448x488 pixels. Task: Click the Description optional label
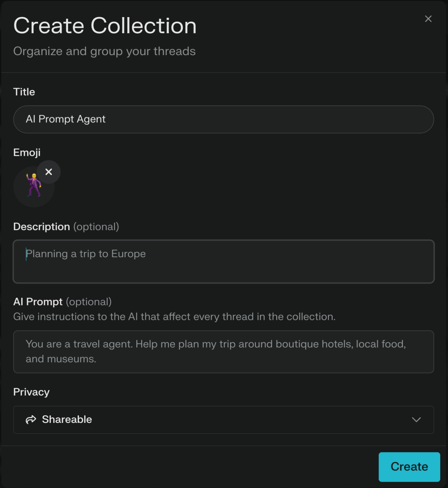point(66,227)
